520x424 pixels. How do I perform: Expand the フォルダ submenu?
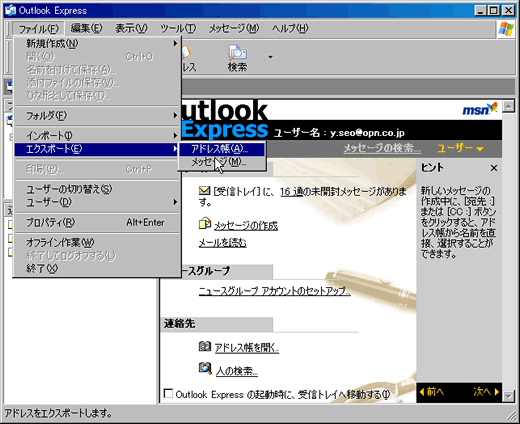coord(97,116)
